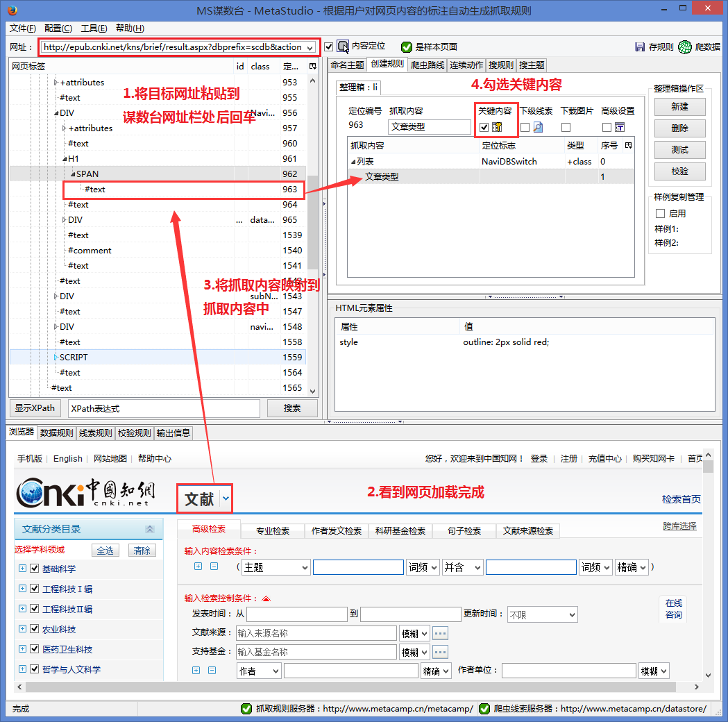Image resolution: width=728 pixels, height=722 pixels.
Task: Click the green 是样本页面 check icon
Action: pos(406,47)
